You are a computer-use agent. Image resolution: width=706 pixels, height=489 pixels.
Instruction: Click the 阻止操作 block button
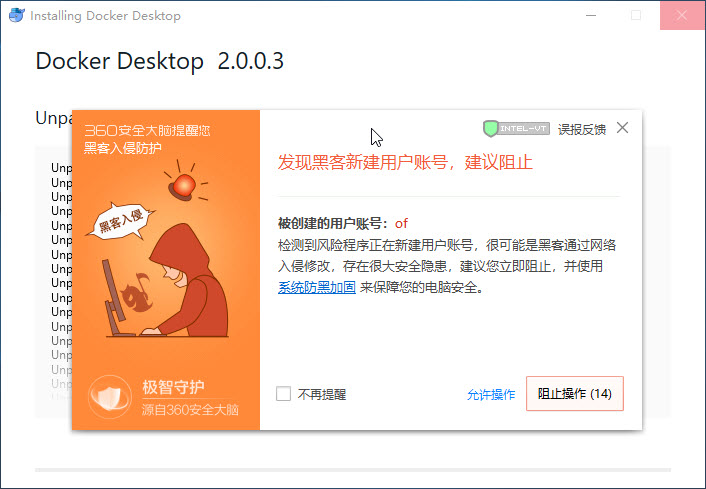(x=575, y=394)
